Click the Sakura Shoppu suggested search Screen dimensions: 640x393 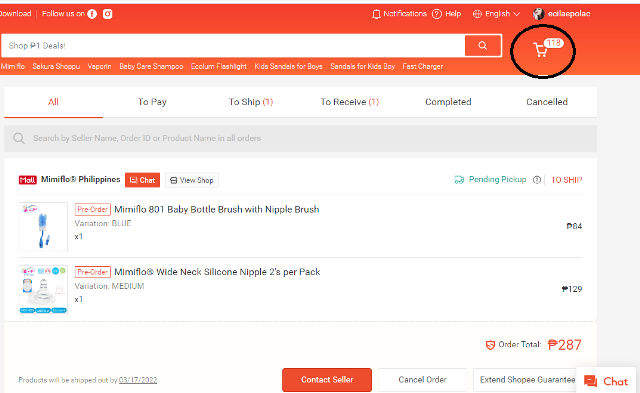point(56,67)
